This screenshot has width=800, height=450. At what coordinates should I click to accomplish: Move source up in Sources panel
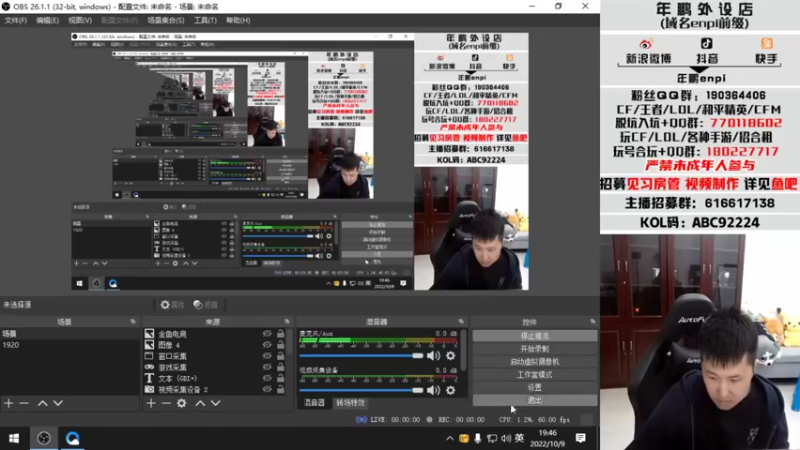(x=201, y=403)
